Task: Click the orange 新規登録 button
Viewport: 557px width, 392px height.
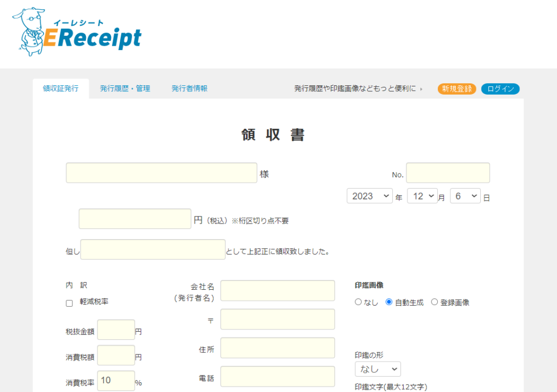Action: pos(457,89)
